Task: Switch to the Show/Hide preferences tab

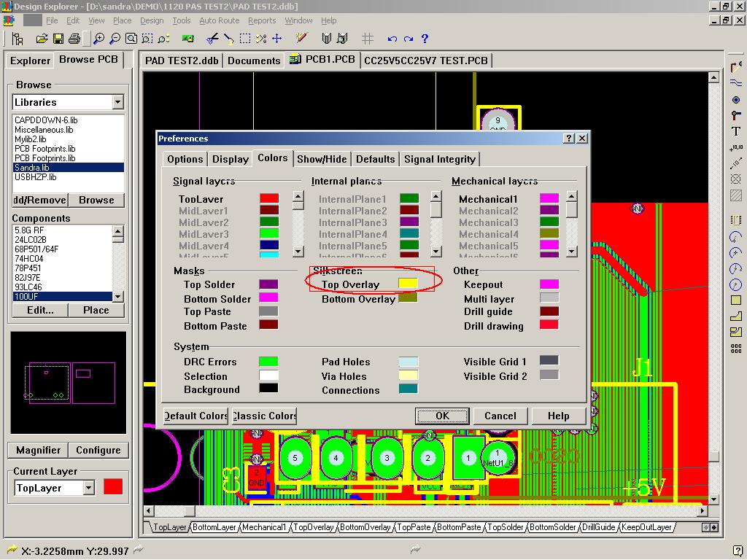Action: [322, 159]
